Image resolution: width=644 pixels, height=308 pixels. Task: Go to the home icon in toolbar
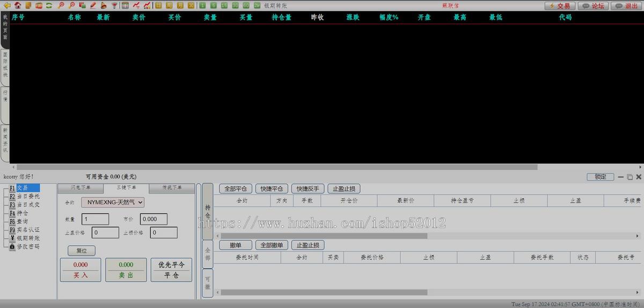(18, 5)
